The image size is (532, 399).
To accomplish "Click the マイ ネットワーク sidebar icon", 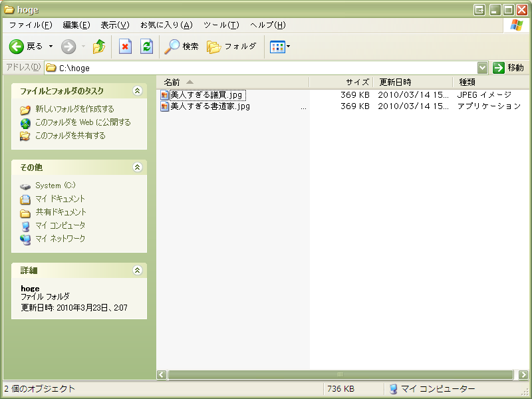I will 25,239.
